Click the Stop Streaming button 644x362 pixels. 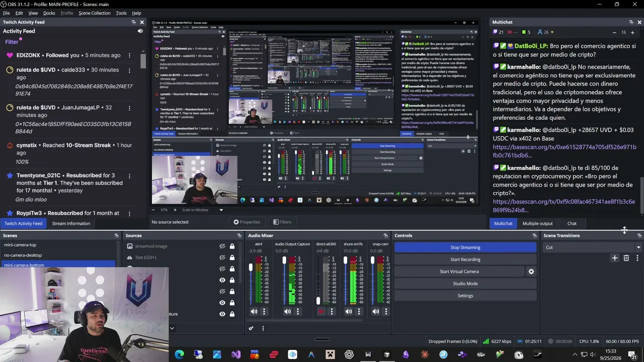465,247
